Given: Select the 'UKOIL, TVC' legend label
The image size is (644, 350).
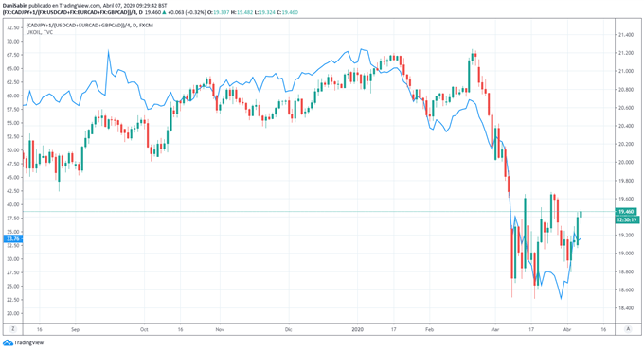Looking at the screenshot, I should [x=40, y=32].
